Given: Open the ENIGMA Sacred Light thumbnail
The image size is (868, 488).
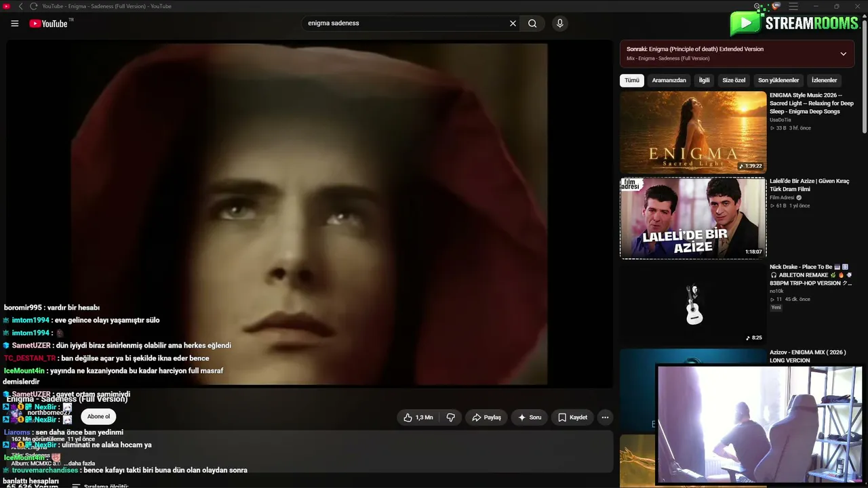Looking at the screenshot, I should (693, 132).
